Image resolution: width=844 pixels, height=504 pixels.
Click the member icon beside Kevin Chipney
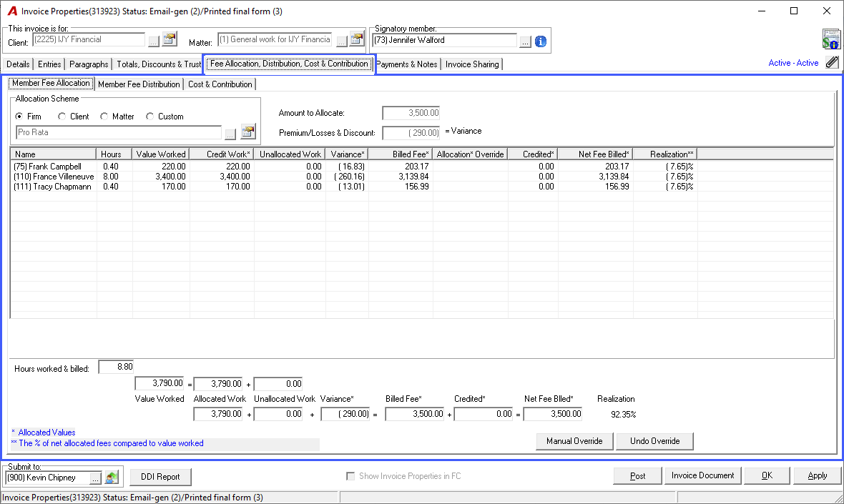(112, 477)
